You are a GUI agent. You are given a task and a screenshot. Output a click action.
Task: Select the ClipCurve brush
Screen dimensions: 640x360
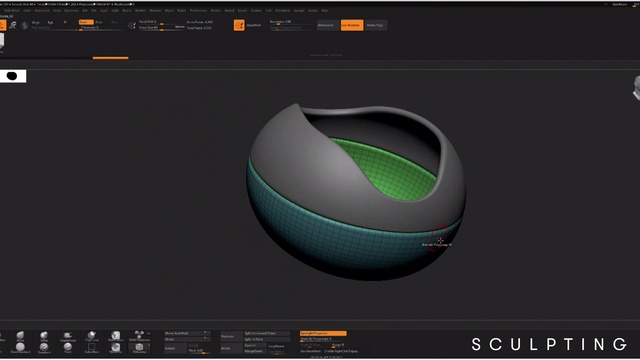(x=91, y=337)
